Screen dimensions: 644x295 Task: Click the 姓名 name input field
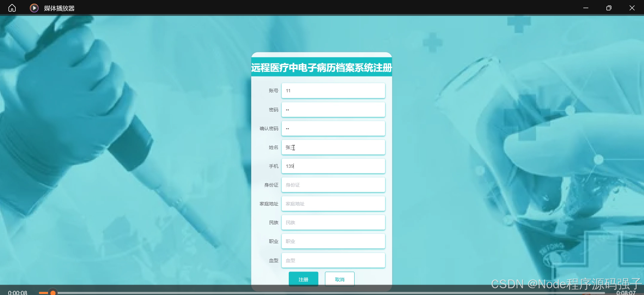333,147
